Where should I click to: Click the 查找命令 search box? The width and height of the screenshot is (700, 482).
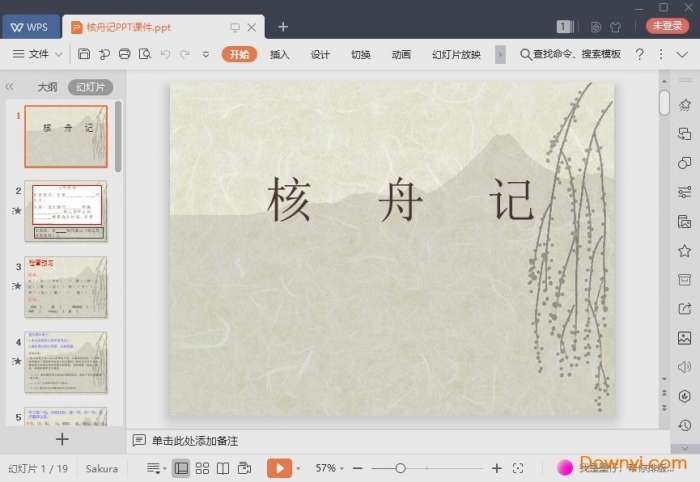coord(571,54)
